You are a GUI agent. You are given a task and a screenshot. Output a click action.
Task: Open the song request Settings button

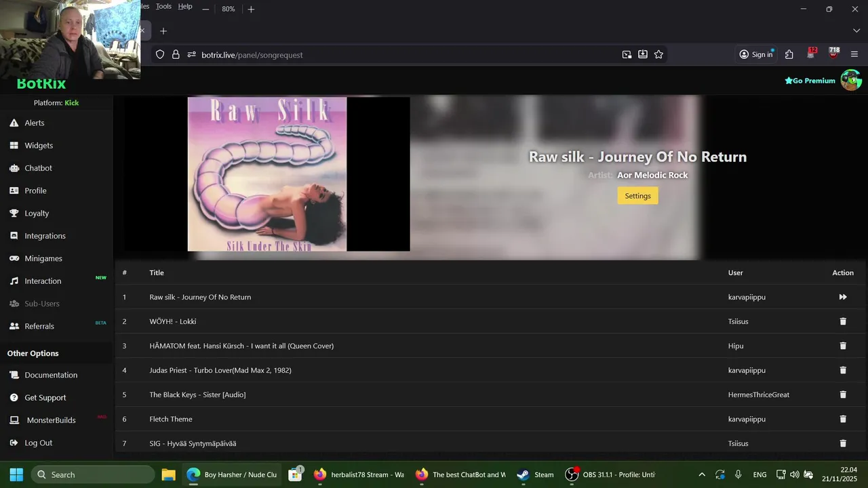tap(637, 196)
